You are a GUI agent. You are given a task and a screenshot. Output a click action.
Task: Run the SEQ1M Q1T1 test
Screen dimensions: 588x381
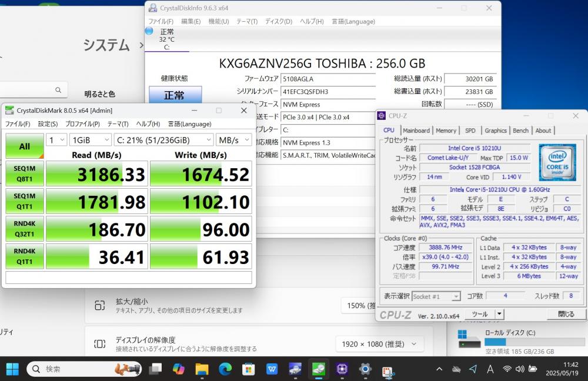point(24,201)
